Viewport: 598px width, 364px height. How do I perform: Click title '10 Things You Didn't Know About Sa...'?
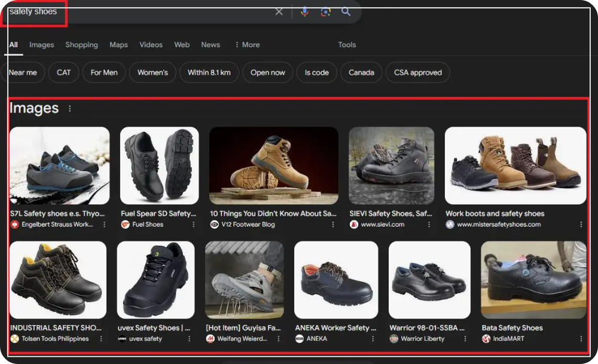273,213
